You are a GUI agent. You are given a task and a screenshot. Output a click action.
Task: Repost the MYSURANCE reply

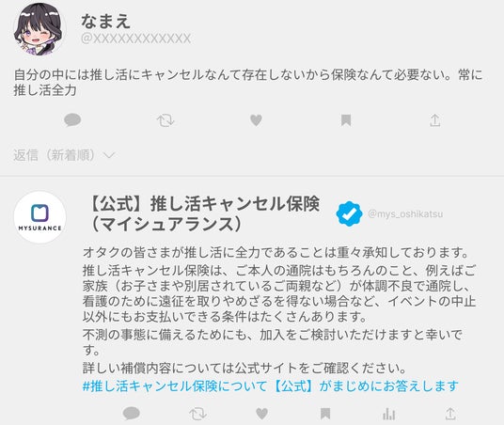tap(197, 414)
